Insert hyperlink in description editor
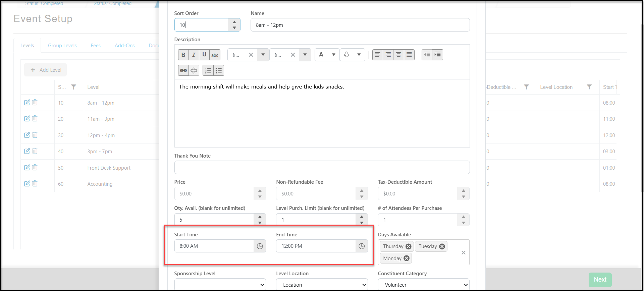The image size is (644, 291). [x=183, y=70]
